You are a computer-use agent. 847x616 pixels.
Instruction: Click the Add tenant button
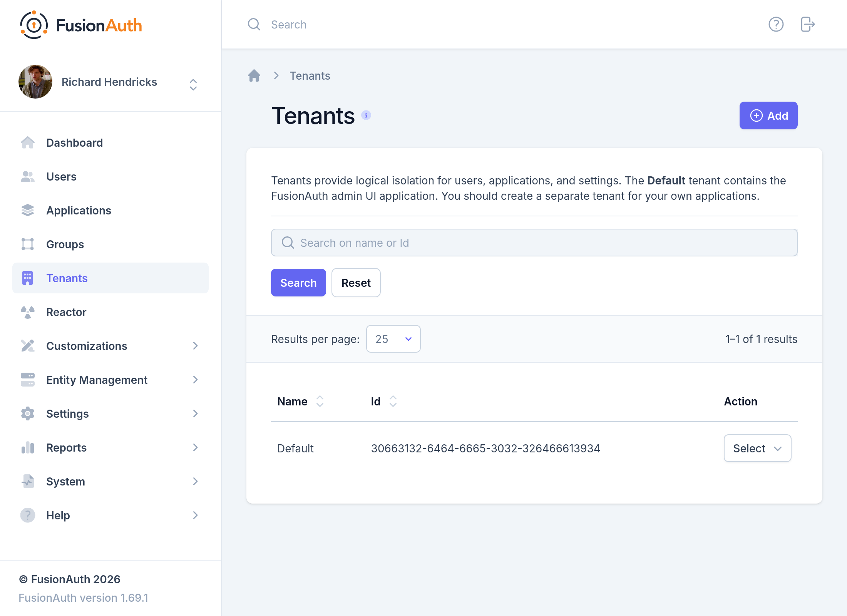coord(768,115)
